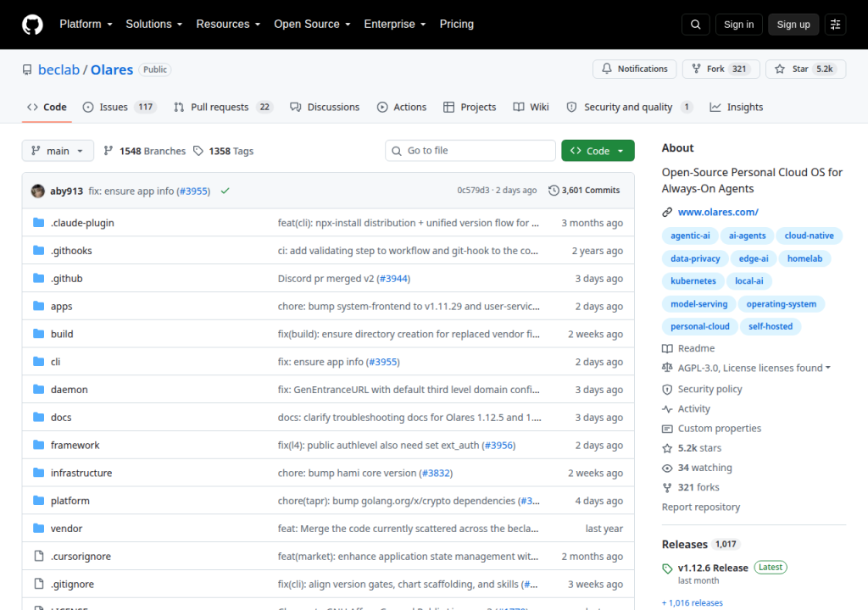868x610 pixels.
Task: Click the .gitignore file icon
Action: 38,584
